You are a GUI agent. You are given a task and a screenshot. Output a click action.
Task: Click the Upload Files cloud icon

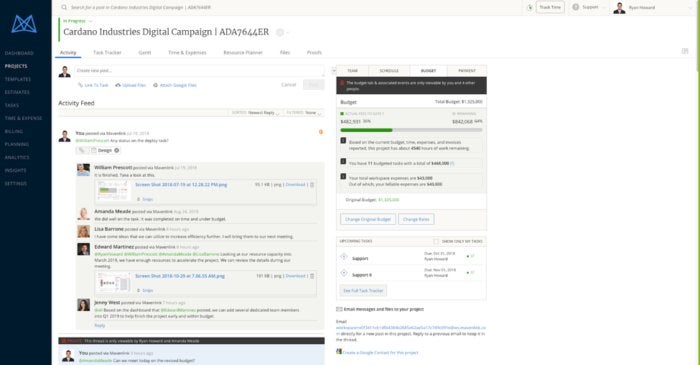(118, 85)
